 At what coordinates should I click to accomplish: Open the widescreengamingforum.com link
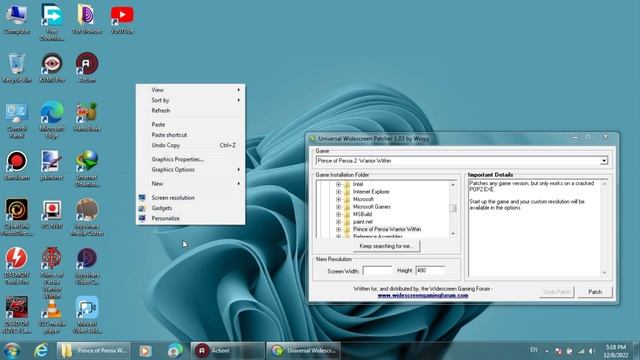pyautogui.click(x=423, y=296)
